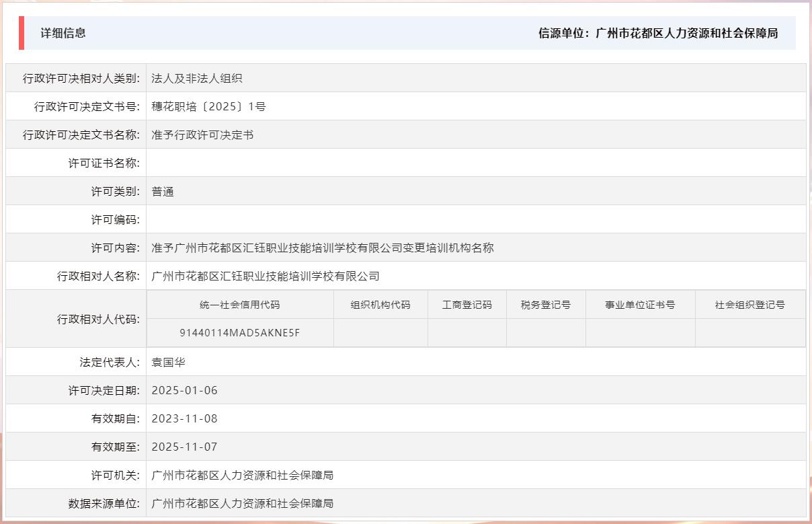The width and height of the screenshot is (812, 524).
Task: Click the validity end date 2025-11-07
Action: [183, 447]
